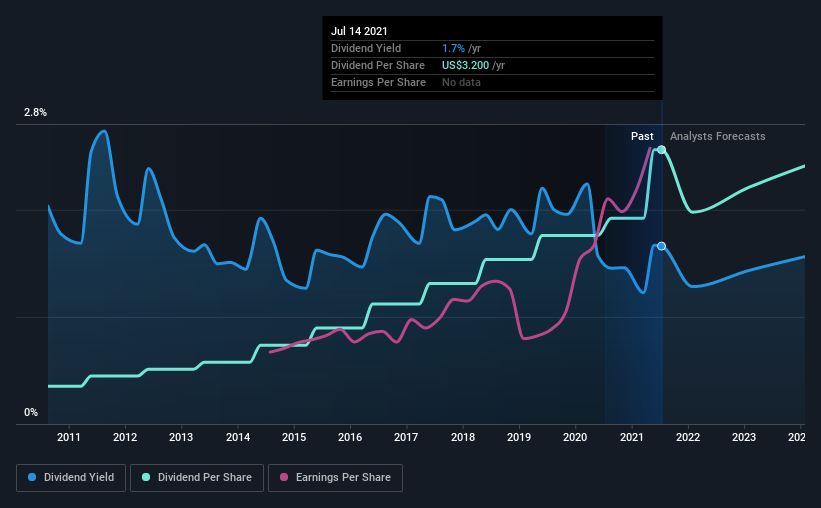Click the blue Dividend Yield legend dot

coord(32,477)
